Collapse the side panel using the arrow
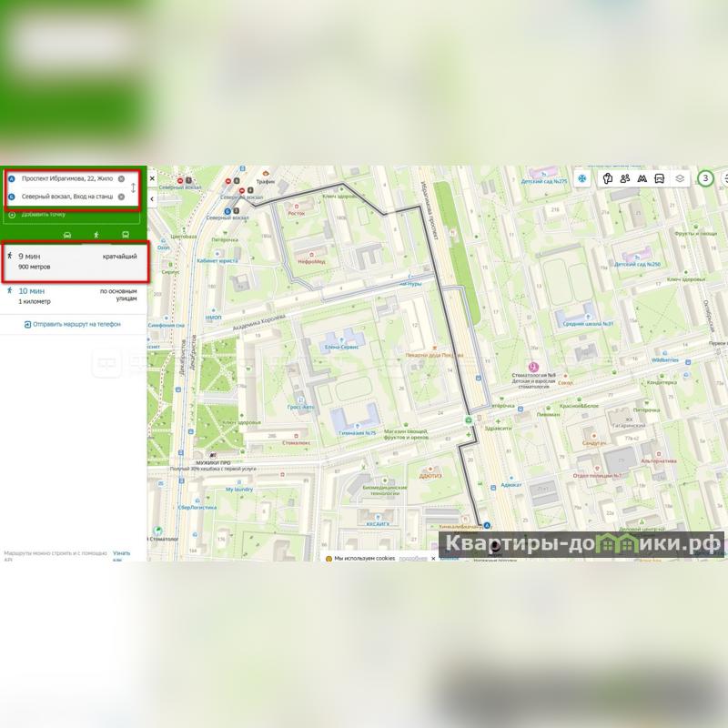 pos(152,197)
